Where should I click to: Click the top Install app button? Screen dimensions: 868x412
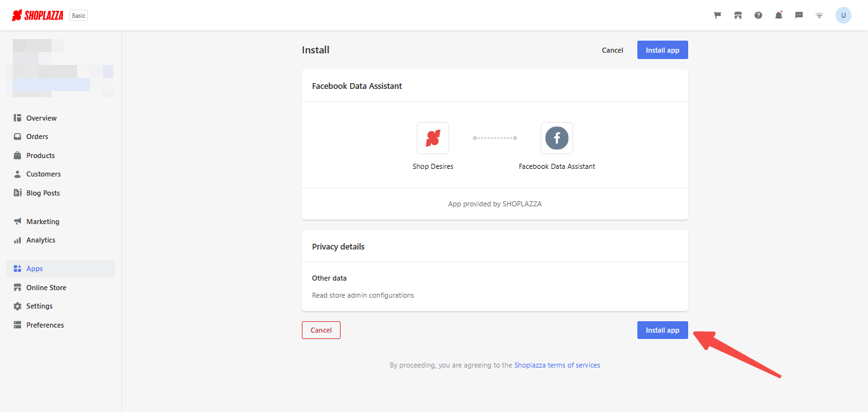(663, 50)
